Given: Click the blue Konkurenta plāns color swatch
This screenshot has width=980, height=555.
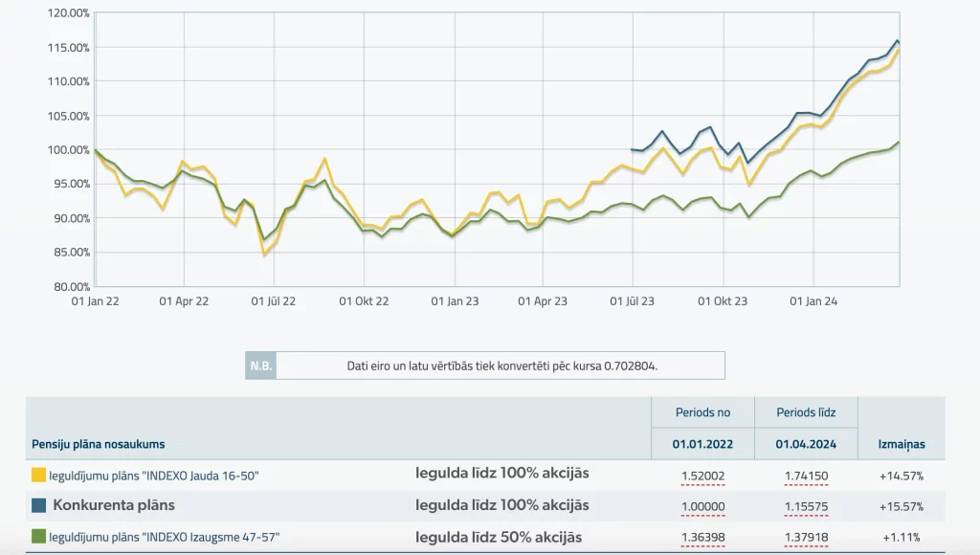Looking at the screenshot, I should coord(38,505).
